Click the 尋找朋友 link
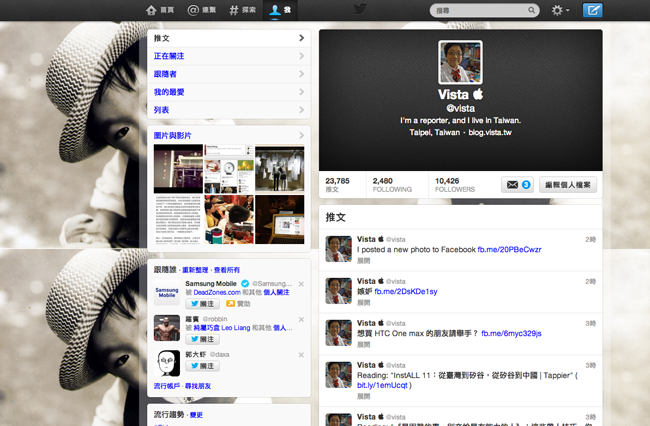 (198, 386)
